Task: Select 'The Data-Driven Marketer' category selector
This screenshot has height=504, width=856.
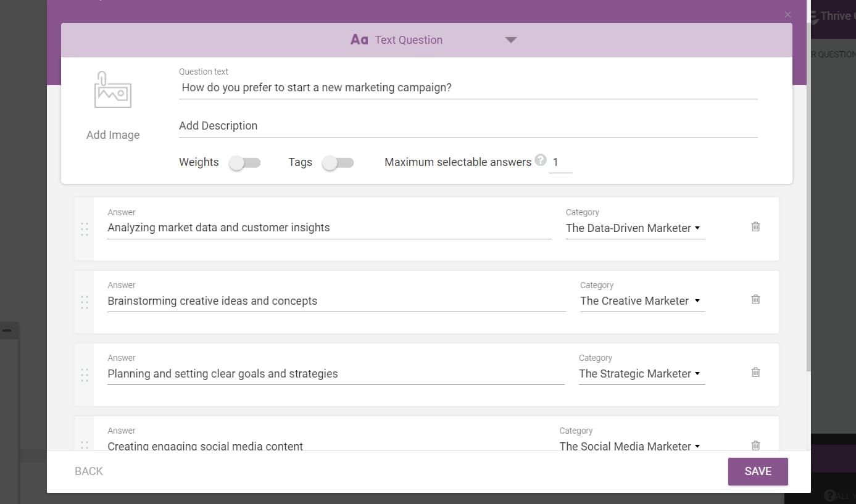Action: [634, 228]
